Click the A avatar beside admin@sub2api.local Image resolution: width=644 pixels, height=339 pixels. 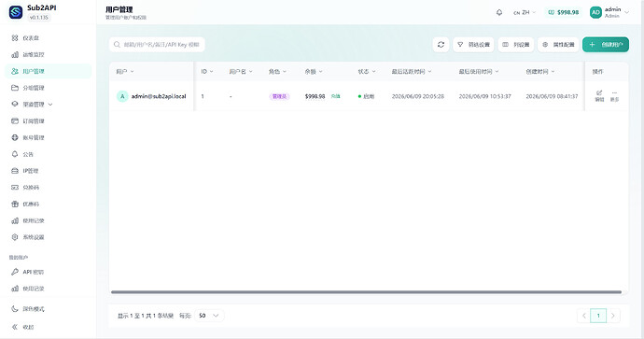click(122, 96)
